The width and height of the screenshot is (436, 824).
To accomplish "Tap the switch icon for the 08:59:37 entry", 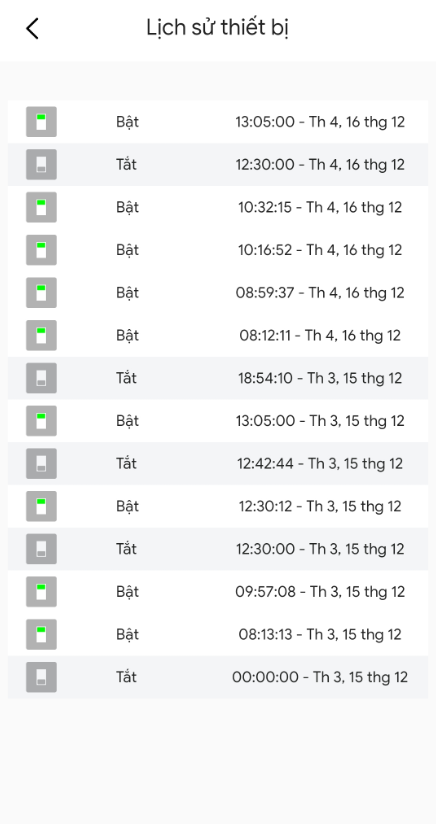I will coord(41,293).
